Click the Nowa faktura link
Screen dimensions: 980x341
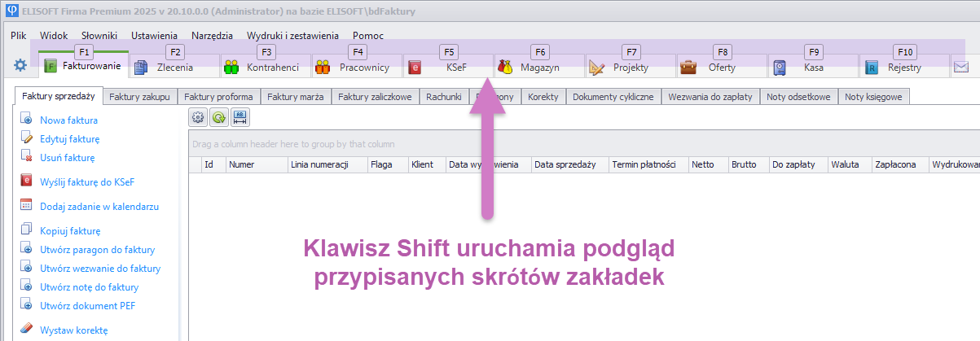(68, 120)
